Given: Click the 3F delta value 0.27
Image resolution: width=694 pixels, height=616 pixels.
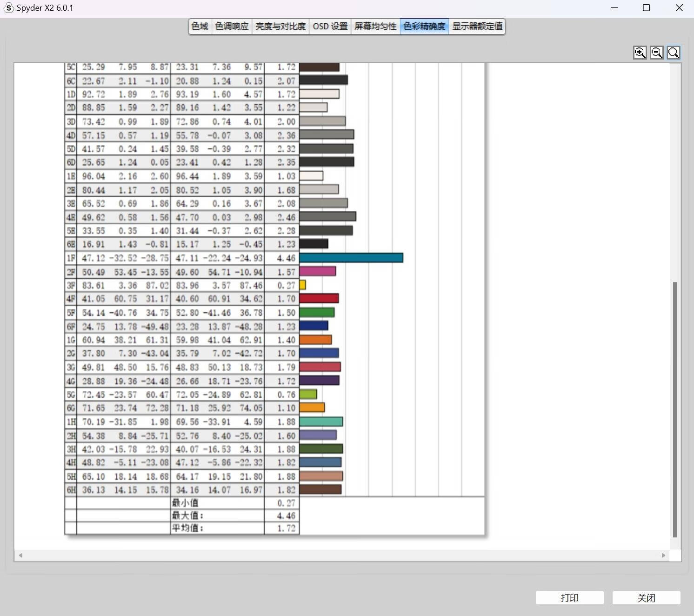Looking at the screenshot, I should 286,285.
